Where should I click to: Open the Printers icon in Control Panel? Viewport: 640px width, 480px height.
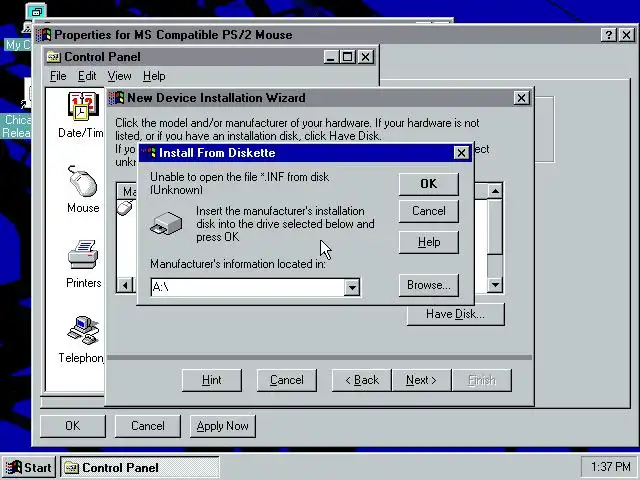point(83,255)
